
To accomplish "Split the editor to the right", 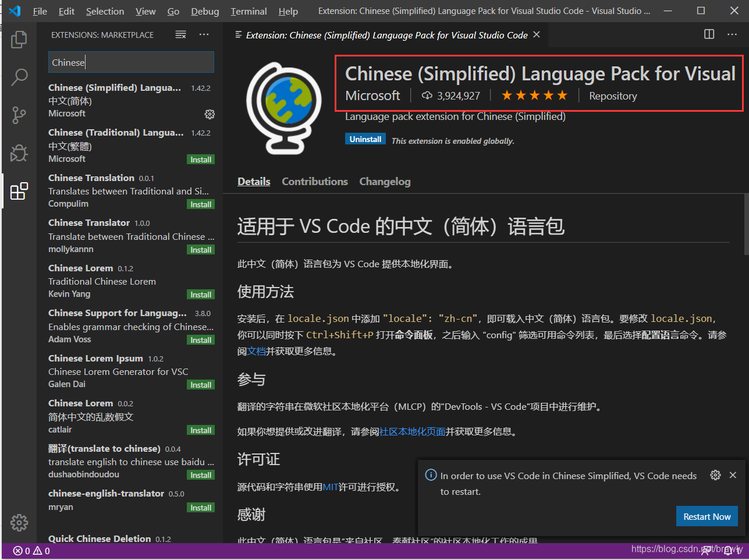I will (x=709, y=34).
